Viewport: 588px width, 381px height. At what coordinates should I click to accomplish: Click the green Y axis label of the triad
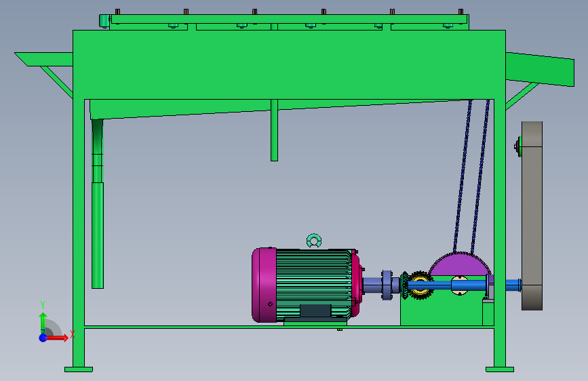coord(43,305)
